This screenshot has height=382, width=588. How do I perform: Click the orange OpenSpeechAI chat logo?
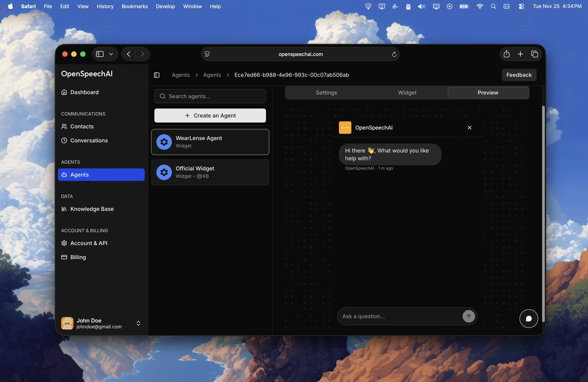pos(345,128)
